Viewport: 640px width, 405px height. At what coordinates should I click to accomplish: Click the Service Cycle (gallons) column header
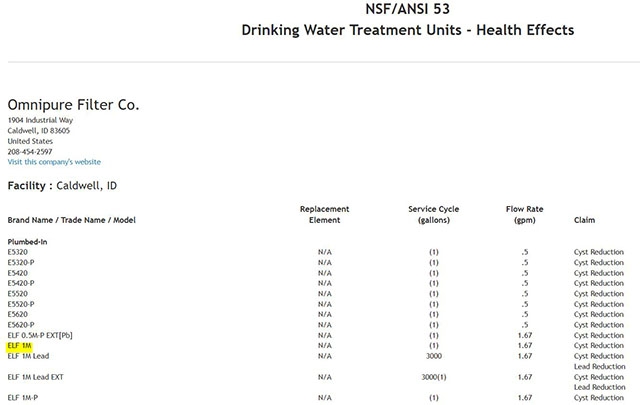point(433,213)
